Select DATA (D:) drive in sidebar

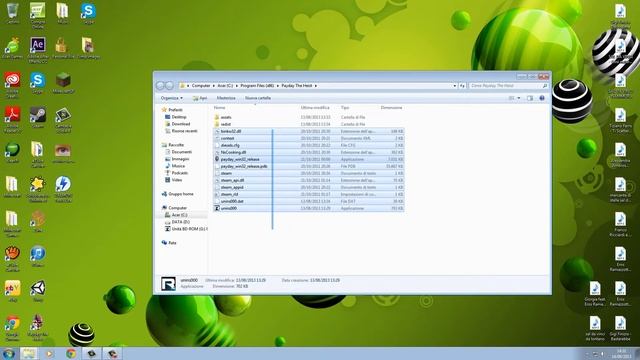coord(177,222)
